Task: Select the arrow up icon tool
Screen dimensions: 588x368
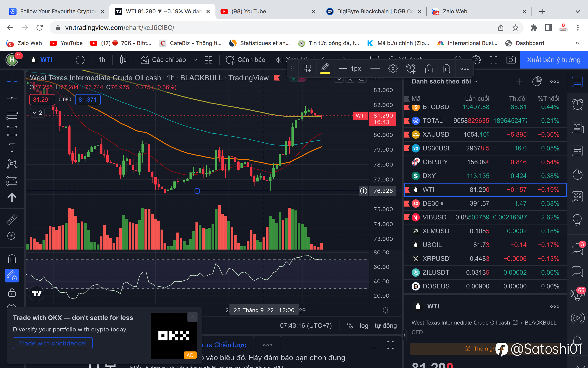Action: pos(12,197)
